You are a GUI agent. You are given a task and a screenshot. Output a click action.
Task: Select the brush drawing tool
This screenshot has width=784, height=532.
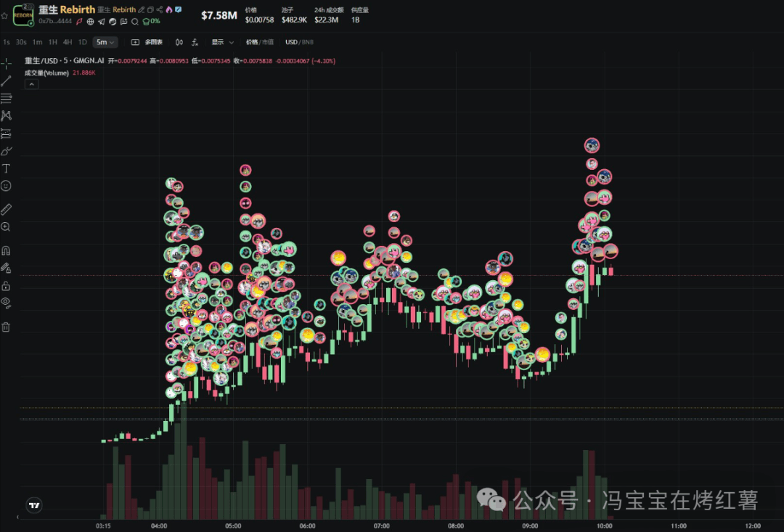(6, 151)
